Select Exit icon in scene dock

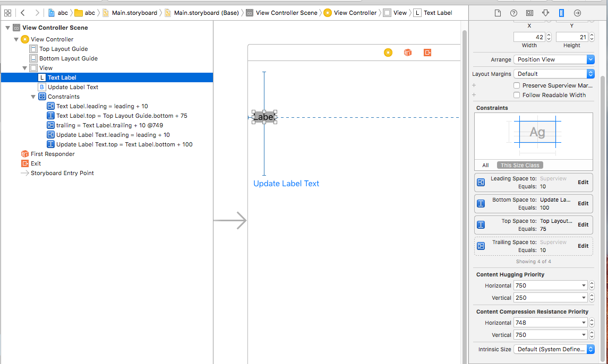click(427, 53)
